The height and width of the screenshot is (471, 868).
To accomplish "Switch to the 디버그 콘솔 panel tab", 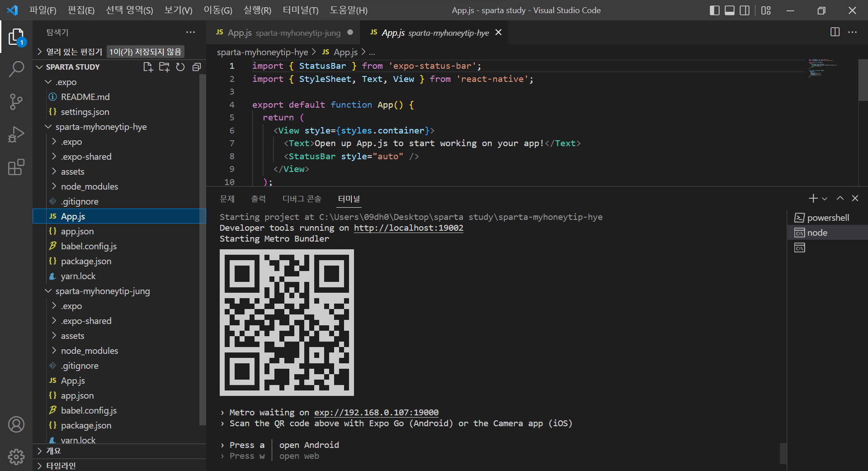I will pyautogui.click(x=302, y=199).
